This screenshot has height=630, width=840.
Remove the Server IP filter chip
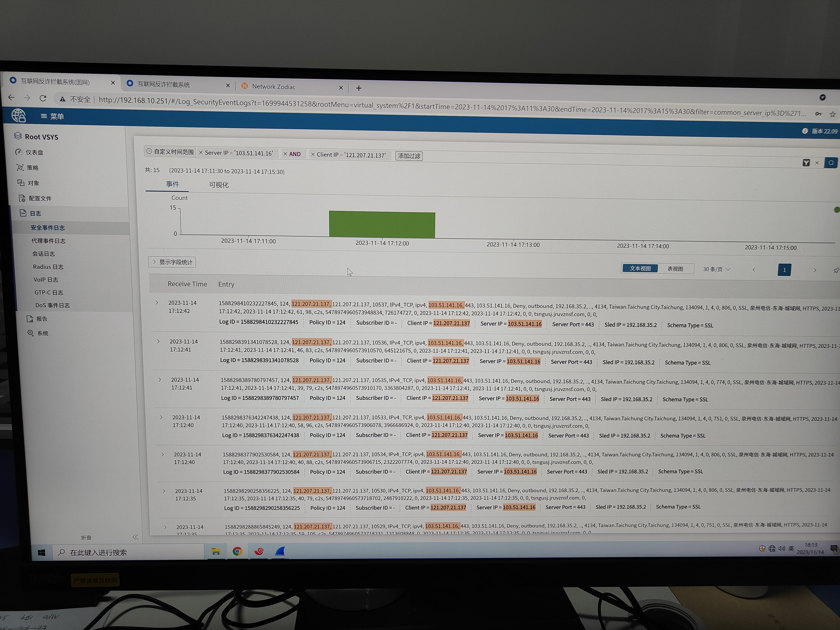click(201, 153)
